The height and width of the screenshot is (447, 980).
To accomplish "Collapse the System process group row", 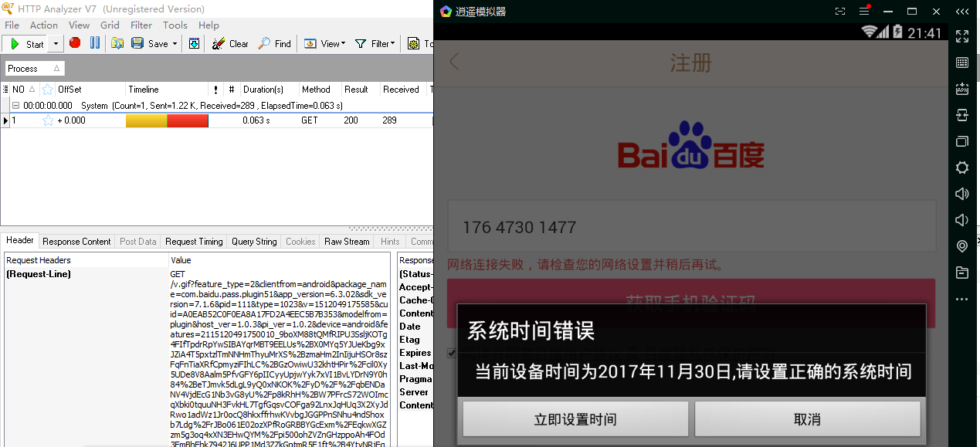I will (x=15, y=105).
